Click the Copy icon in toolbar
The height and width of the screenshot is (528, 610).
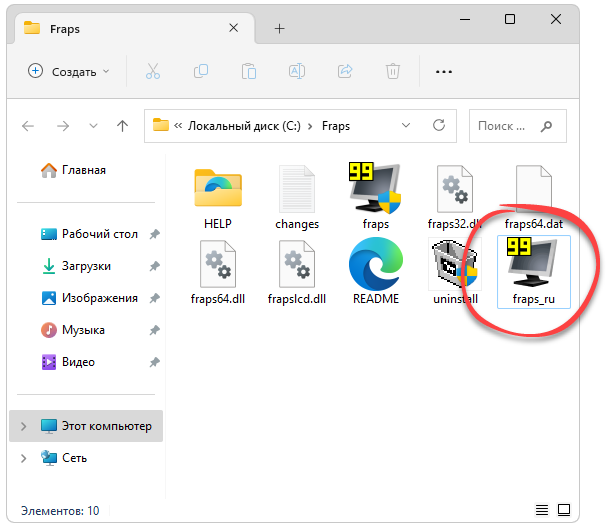[x=201, y=71]
